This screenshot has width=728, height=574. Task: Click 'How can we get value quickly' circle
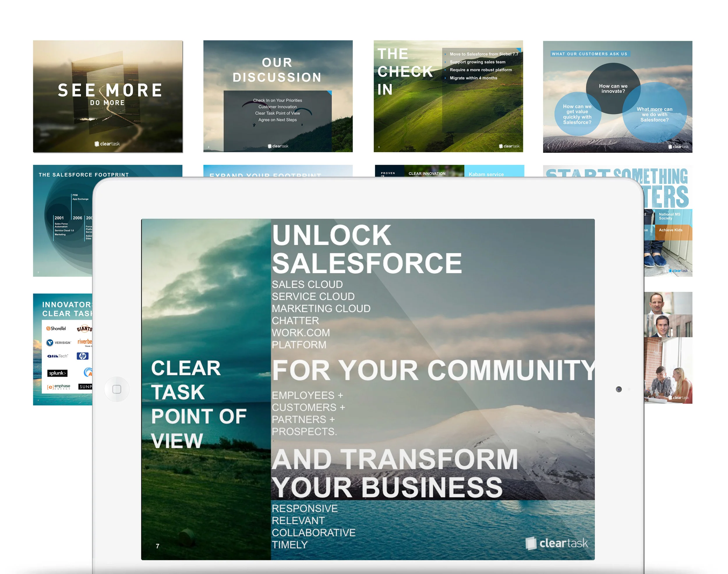click(x=577, y=114)
